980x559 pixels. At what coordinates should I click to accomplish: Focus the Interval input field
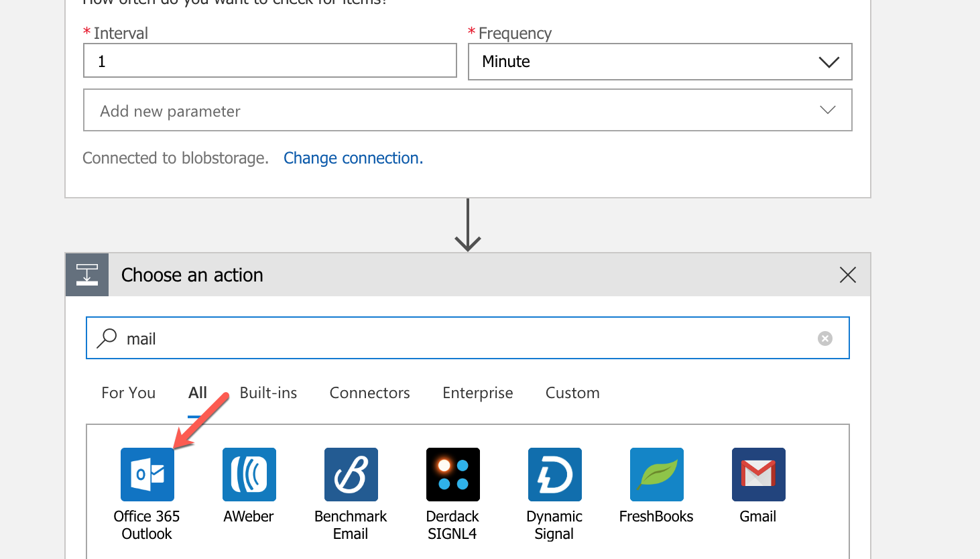[270, 60]
